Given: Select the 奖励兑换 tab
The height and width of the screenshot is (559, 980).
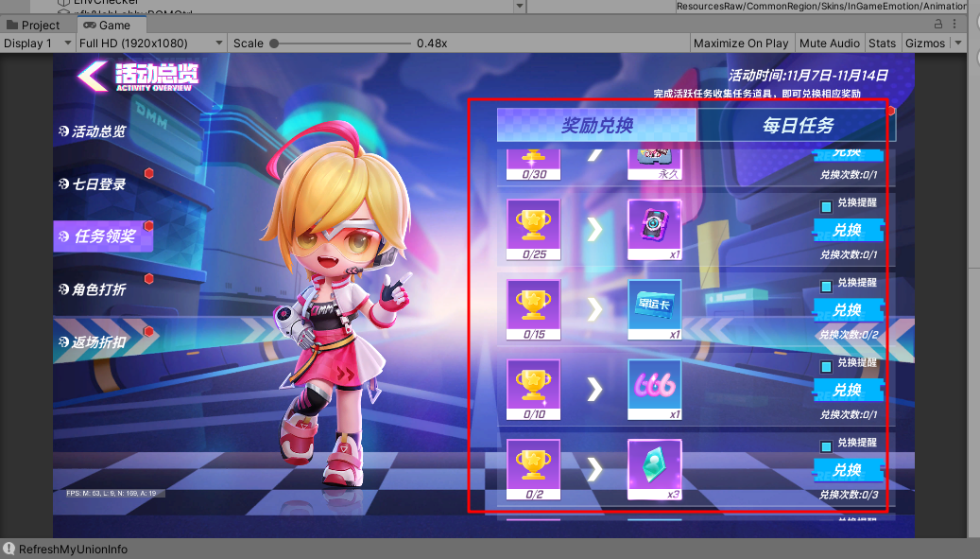Looking at the screenshot, I should 597,125.
